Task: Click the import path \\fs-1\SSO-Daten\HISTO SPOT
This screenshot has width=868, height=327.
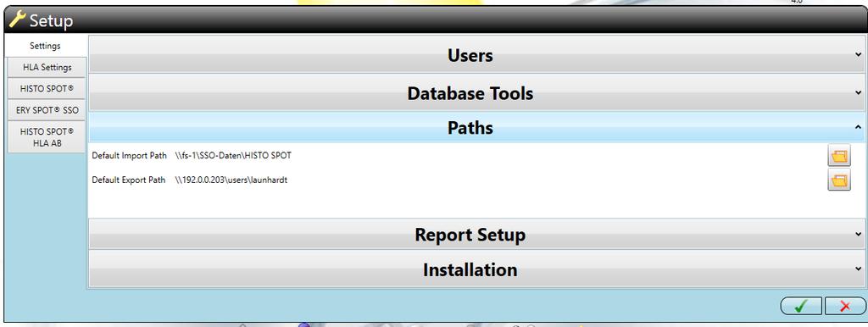Action: coord(232,156)
